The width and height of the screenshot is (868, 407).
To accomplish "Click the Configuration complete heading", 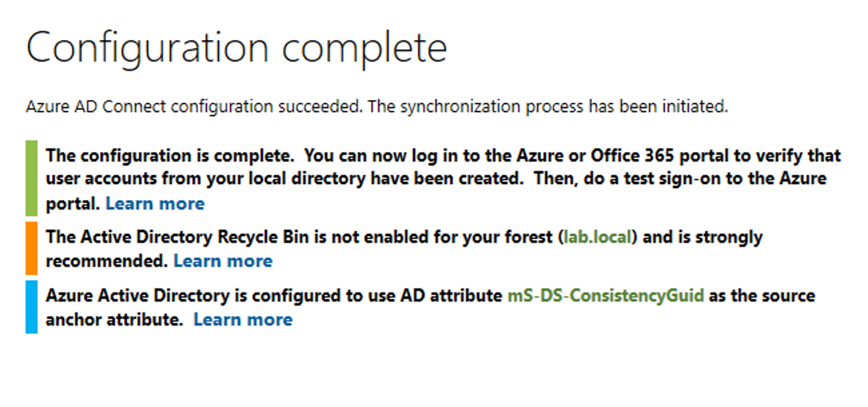I will pyautogui.click(x=236, y=49).
